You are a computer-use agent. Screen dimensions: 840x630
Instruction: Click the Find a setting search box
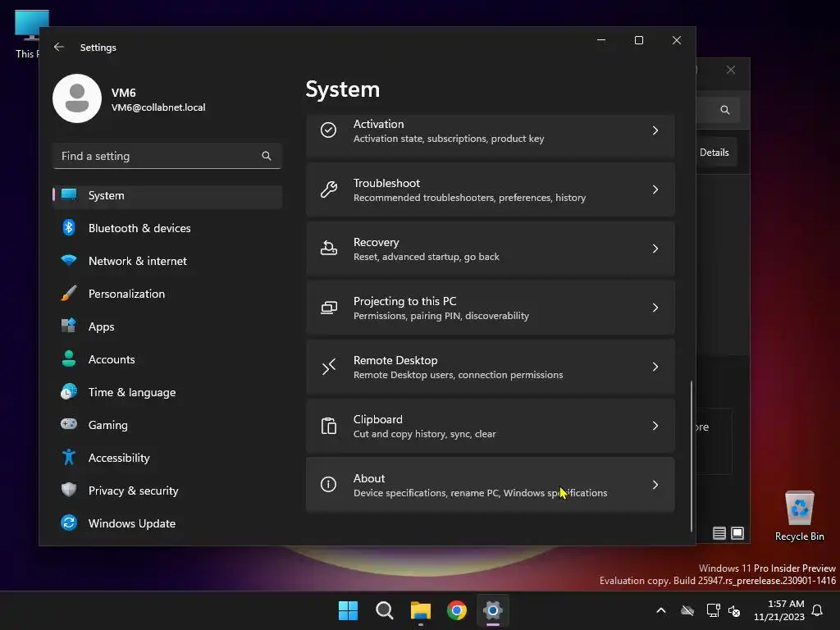(x=167, y=156)
